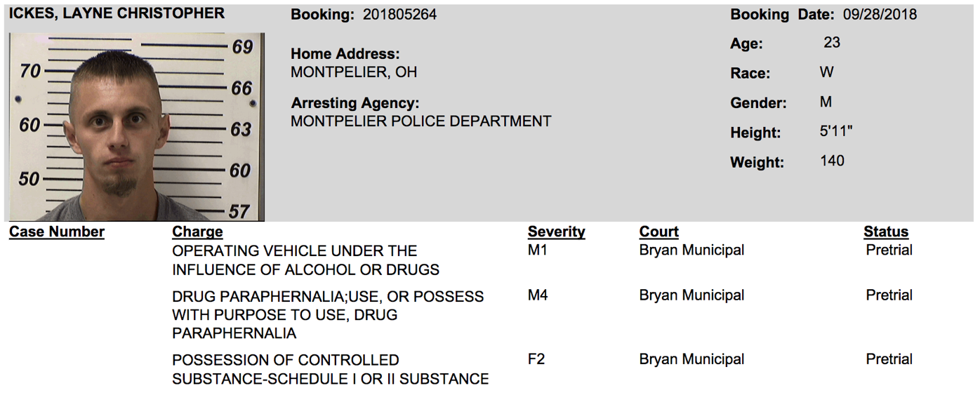Image resolution: width=980 pixels, height=407 pixels.
Task: Click MONTPELIER POLICE DEPARTMENT text
Action: (x=421, y=121)
